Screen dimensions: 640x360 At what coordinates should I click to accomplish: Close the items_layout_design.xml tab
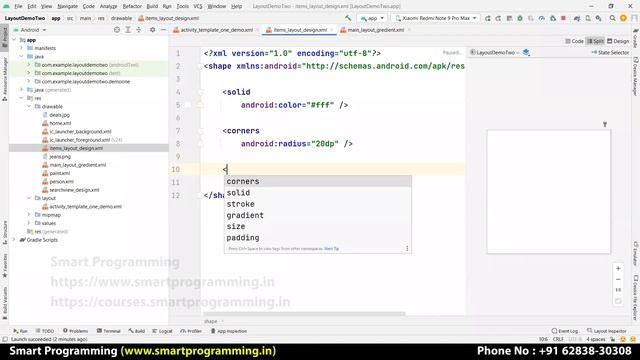pos(332,30)
